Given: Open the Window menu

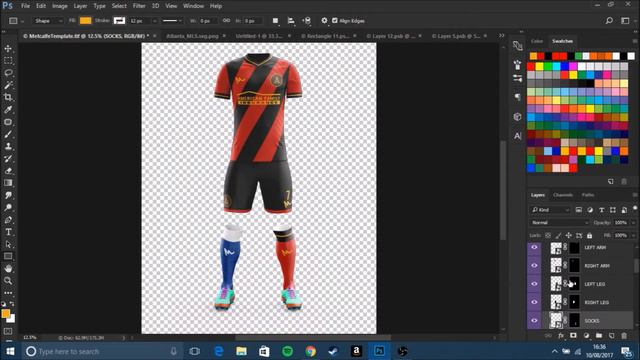Looking at the screenshot, I should [193, 6].
